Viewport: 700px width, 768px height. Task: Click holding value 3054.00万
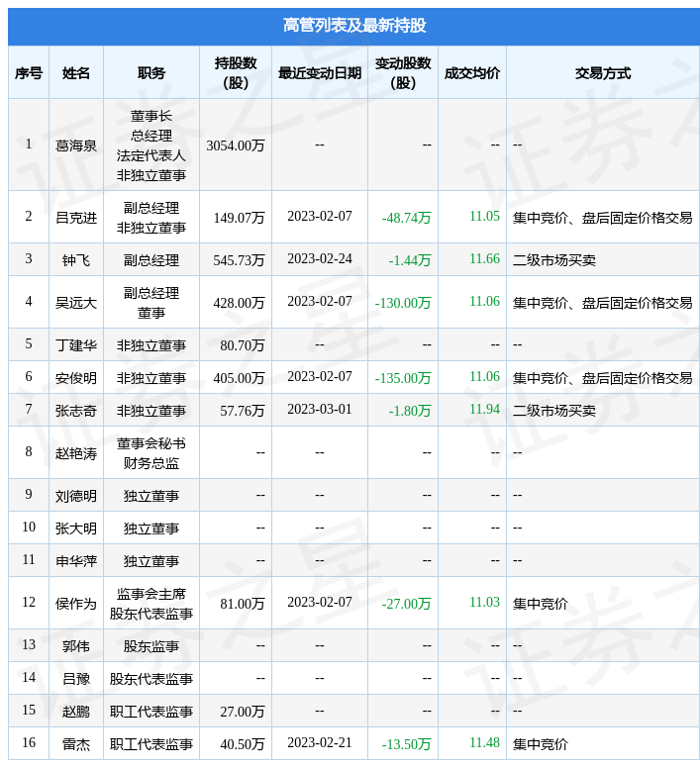click(236, 145)
